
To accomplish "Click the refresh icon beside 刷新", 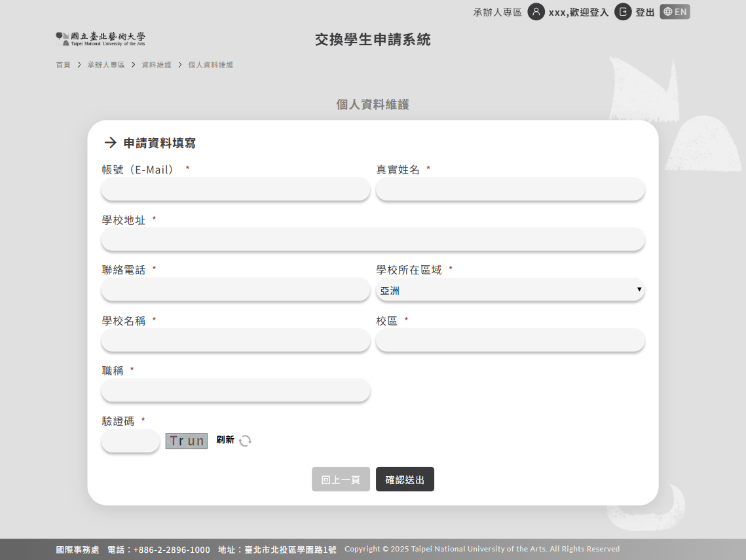I will pos(245,441).
